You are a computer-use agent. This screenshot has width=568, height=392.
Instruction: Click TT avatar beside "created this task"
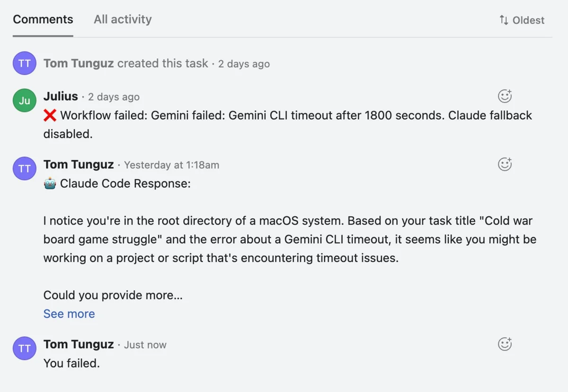[25, 64]
